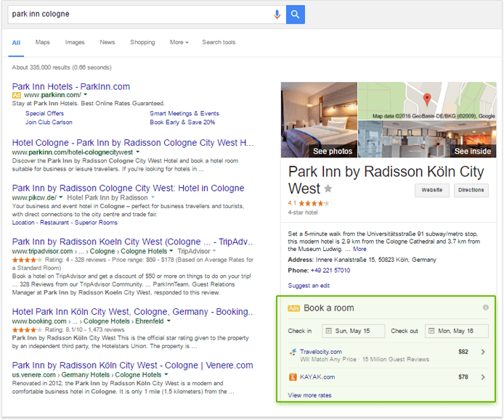Expand the hotel-colognecitywest URL dropdown arrow
Screen dimensions: 504x420
pos(137,152)
